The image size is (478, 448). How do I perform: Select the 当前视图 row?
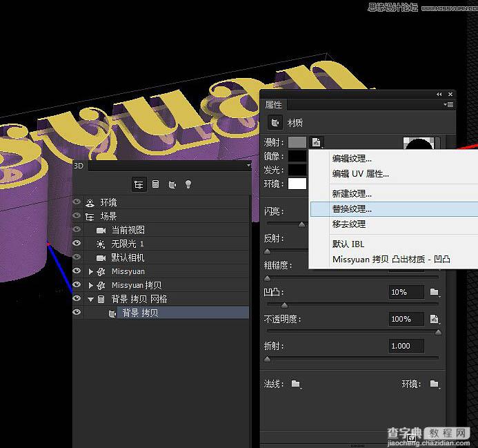click(x=166, y=230)
